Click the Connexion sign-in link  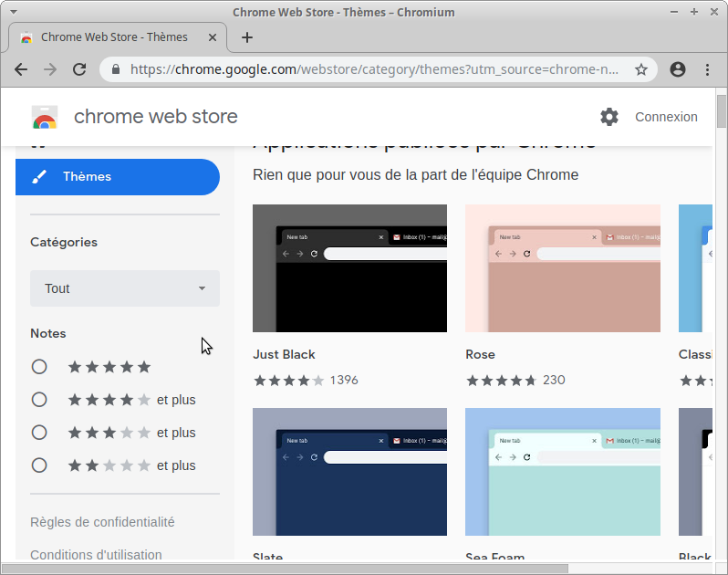[666, 117]
